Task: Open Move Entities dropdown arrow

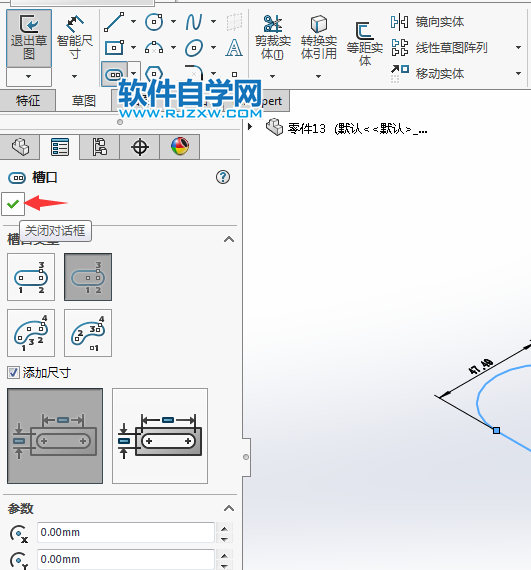Action: [x=518, y=73]
